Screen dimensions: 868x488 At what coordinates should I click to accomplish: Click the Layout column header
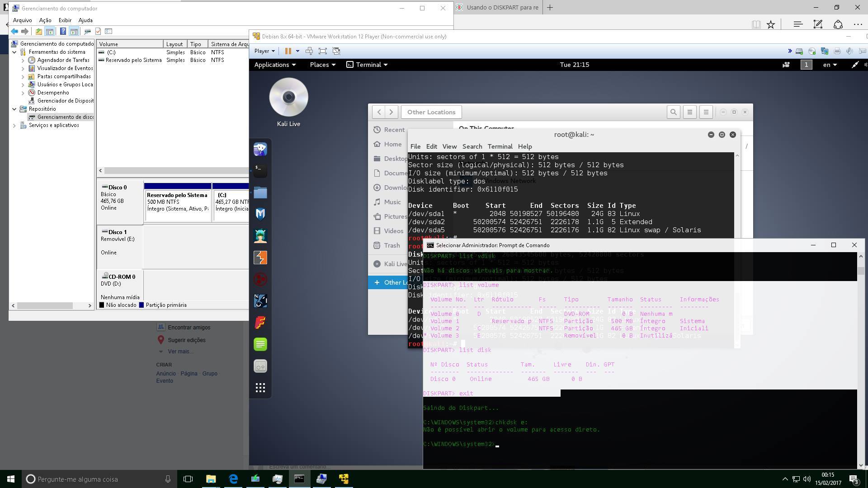(x=175, y=44)
